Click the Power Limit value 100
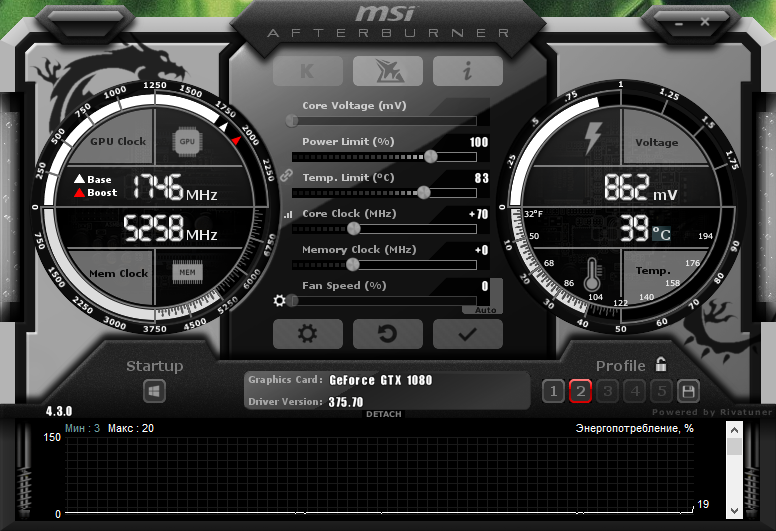 (x=479, y=143)
